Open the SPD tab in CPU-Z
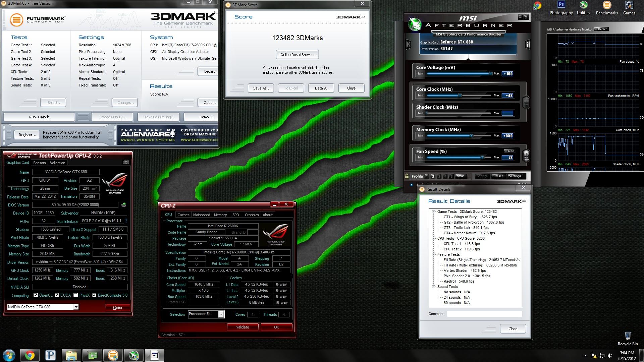644x362 pixels. (x=236, y=215)
